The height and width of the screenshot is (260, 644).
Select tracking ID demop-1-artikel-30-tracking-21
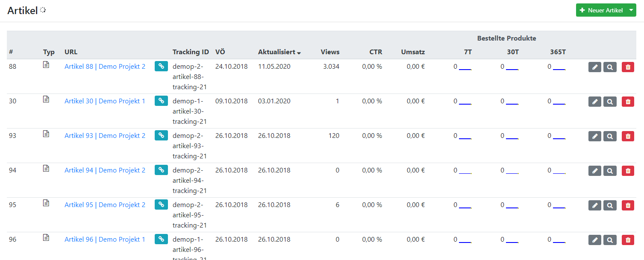tap(190, 111)
